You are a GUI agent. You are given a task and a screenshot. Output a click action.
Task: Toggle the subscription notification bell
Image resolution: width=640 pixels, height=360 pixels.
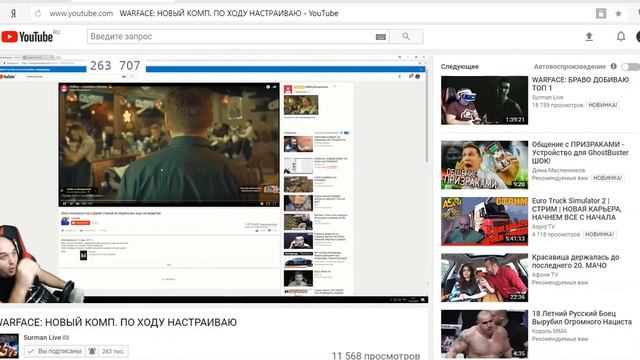(92, 351)
